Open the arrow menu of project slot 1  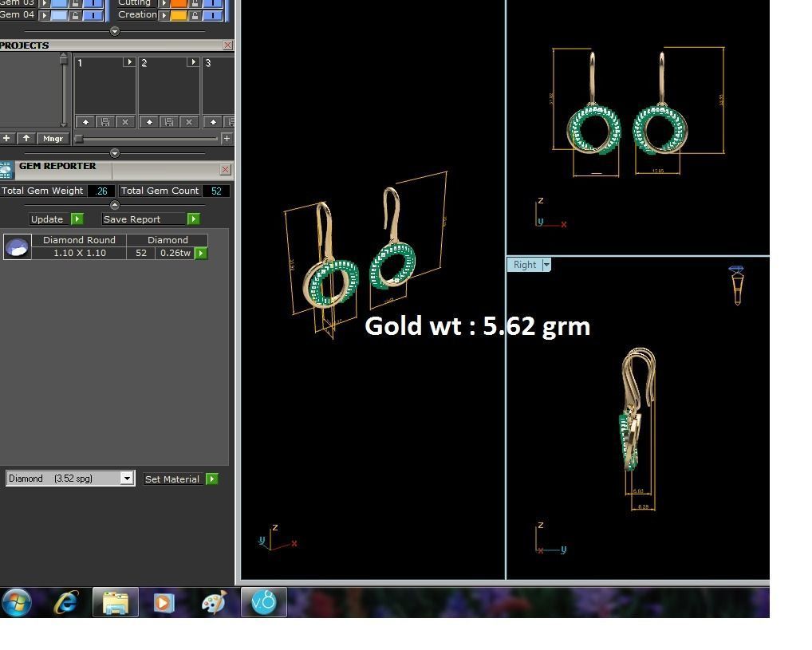click(129, 62)
